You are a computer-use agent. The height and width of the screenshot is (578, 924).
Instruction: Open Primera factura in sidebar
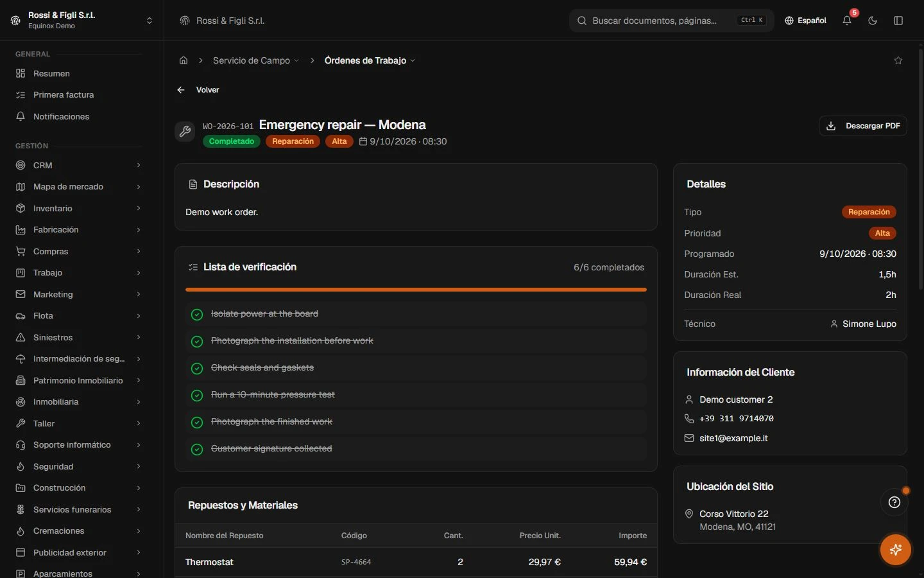click(x=79, y=95)
